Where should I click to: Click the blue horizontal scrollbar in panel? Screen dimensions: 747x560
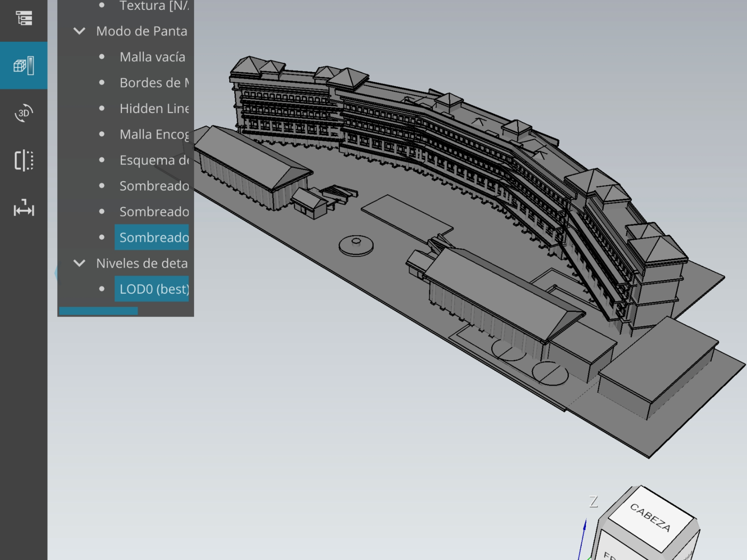[98, 311]
